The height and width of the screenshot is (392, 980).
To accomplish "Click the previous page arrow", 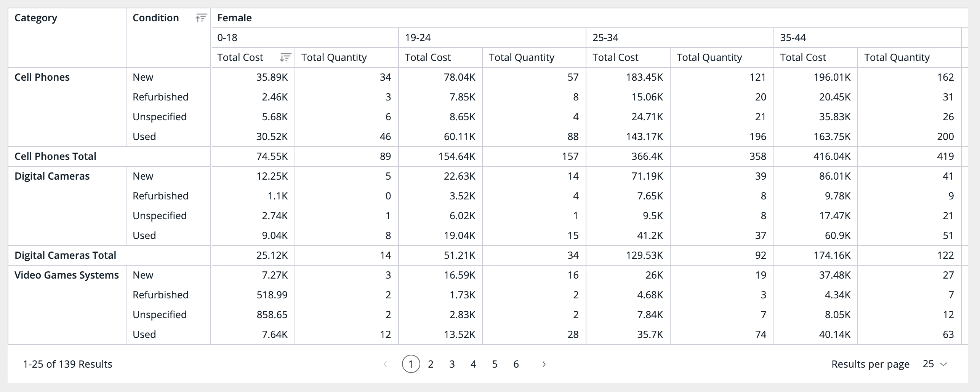I will click(385, 364).
